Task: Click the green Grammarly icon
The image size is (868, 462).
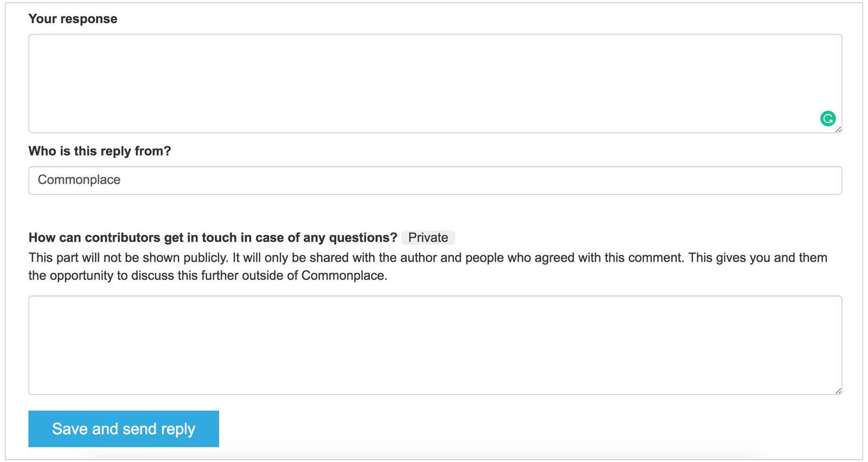Action: click(827, 118)
